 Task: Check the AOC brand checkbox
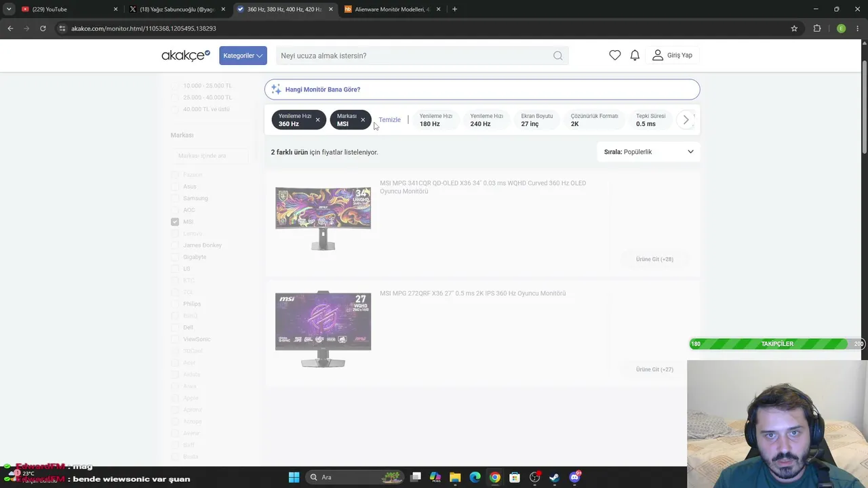click(175, 210)
